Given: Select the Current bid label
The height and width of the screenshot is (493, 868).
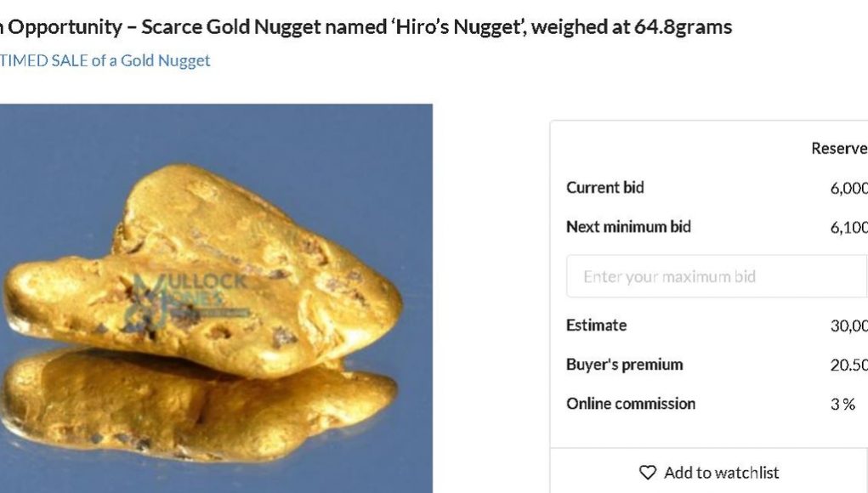Looking at the screenshot, I should pos(605,188).
